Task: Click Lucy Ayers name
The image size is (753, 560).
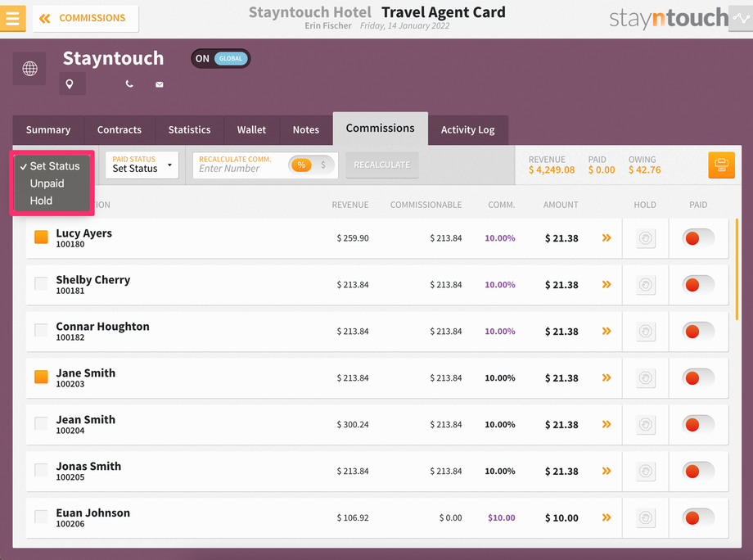Action: coord(84,233)
